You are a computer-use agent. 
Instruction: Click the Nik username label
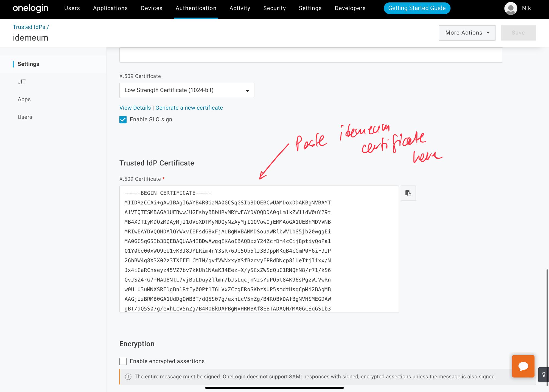tap(526, 8)
